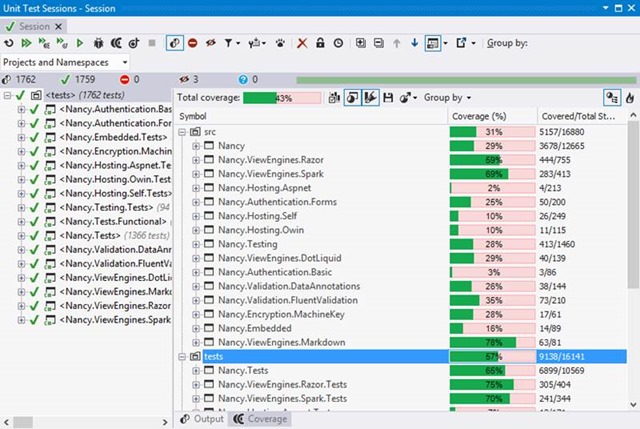Select the Nancy.Tests.Functional tree item
This screenshot has width=640, height=429.
[113, 222]
